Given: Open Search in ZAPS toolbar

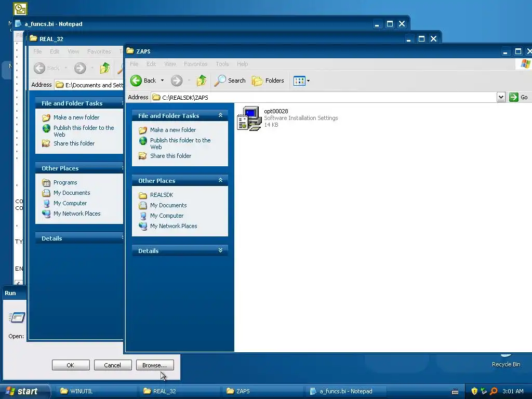Looking at the screenshot, I should [230, 81].
